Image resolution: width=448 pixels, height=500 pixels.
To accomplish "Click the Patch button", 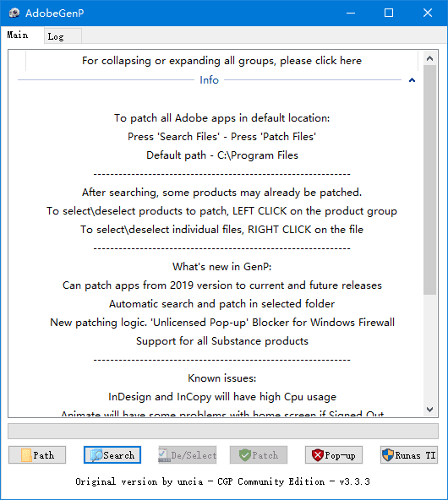I will (x=259, y=454).
